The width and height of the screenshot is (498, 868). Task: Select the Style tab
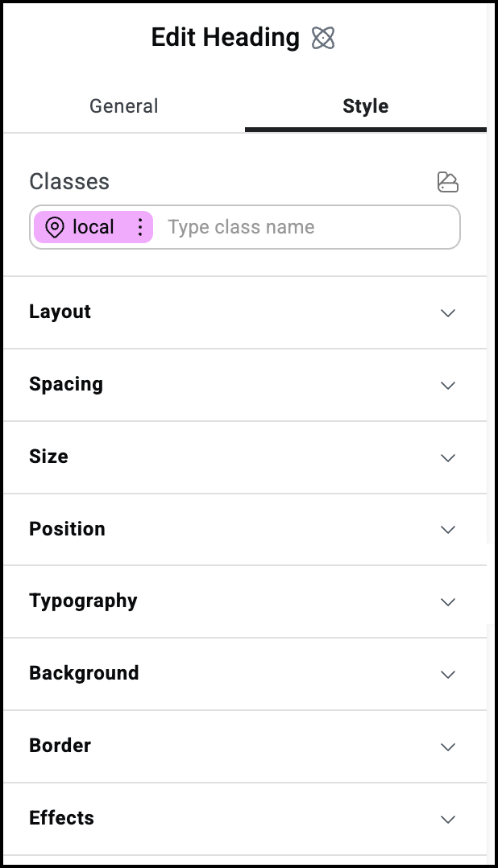point(365,106)
